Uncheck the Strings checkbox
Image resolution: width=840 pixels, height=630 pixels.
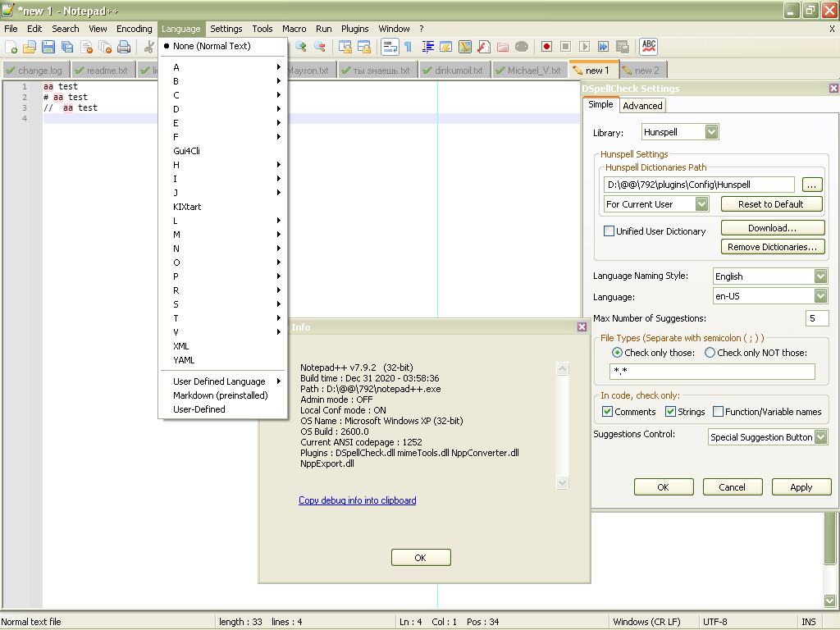pos(670,412)
